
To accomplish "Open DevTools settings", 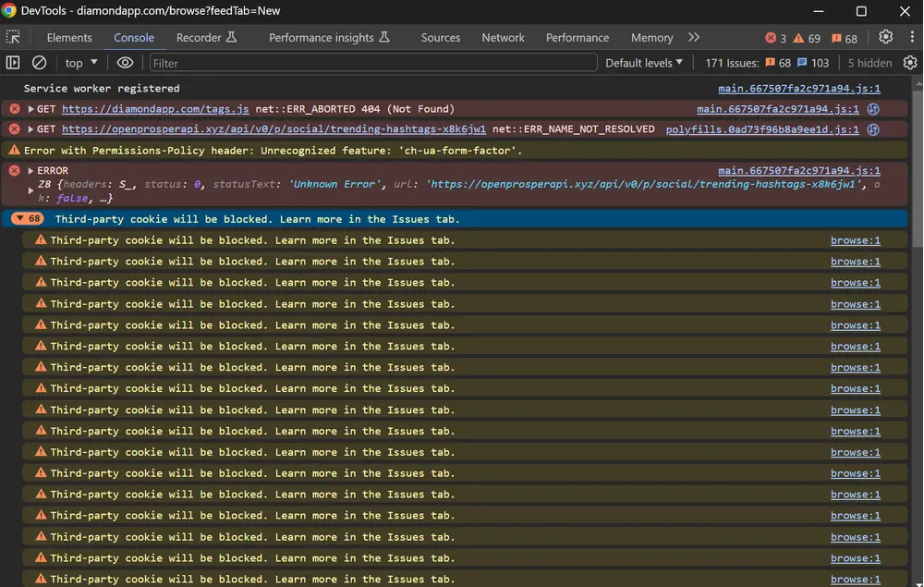I will pos(885,37).
